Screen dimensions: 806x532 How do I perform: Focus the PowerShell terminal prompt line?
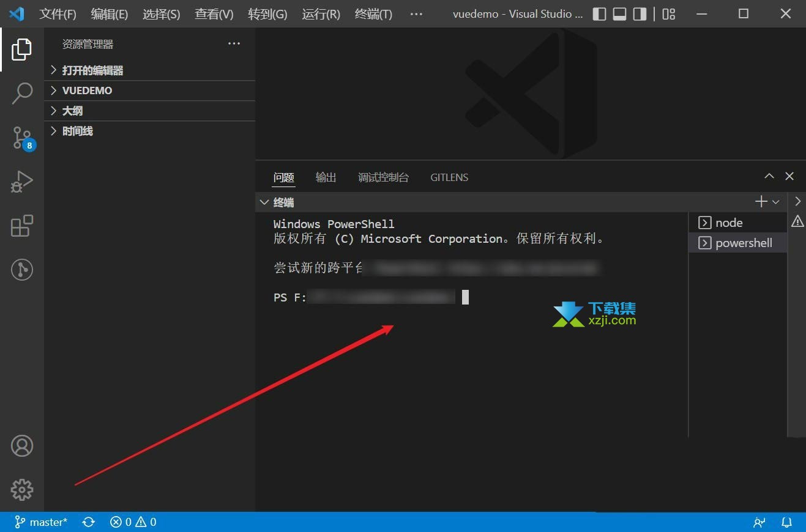(371, 298)
